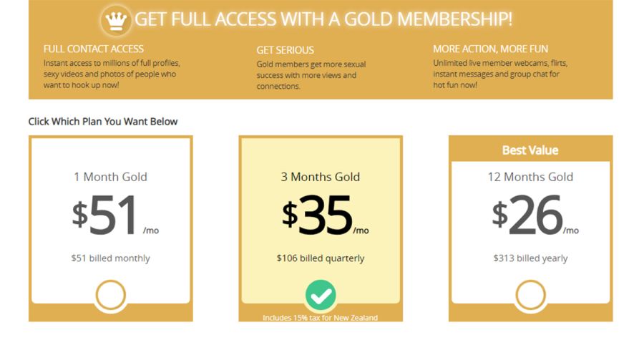Choose the 1 Month Gold plan card
644x340 pixels.
(110, 228)
